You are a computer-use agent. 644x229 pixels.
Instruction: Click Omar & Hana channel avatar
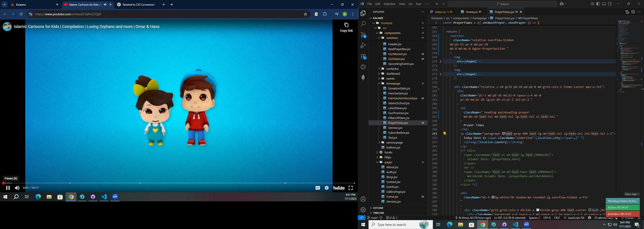tap(7, 26)
